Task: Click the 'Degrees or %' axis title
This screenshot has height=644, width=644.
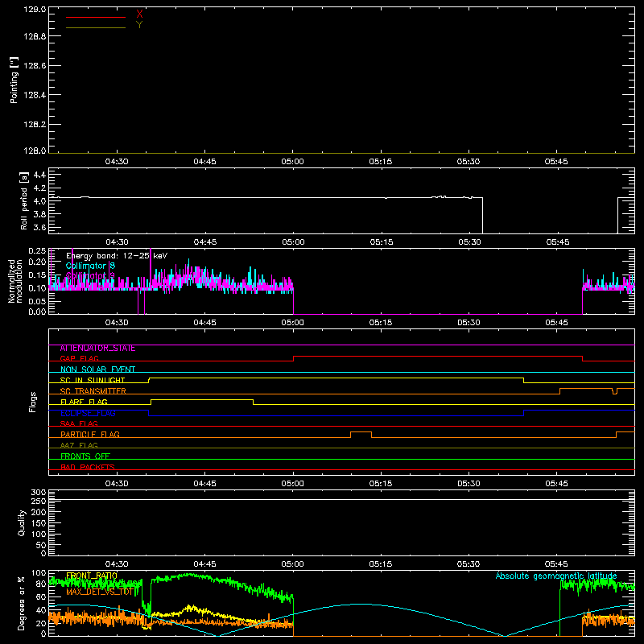Action: 22,603
